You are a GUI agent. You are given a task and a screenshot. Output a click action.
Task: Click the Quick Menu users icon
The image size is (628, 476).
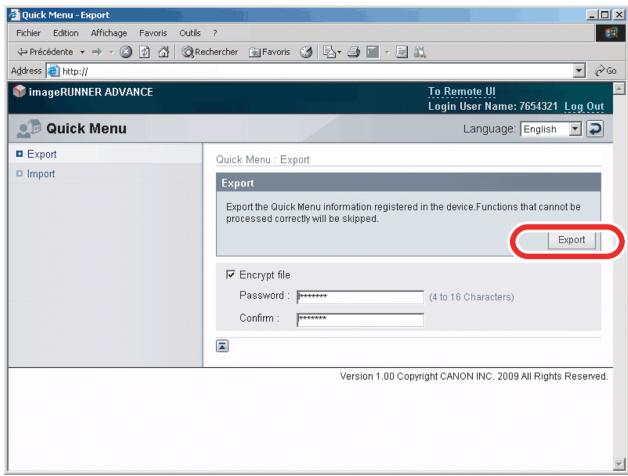28,129
